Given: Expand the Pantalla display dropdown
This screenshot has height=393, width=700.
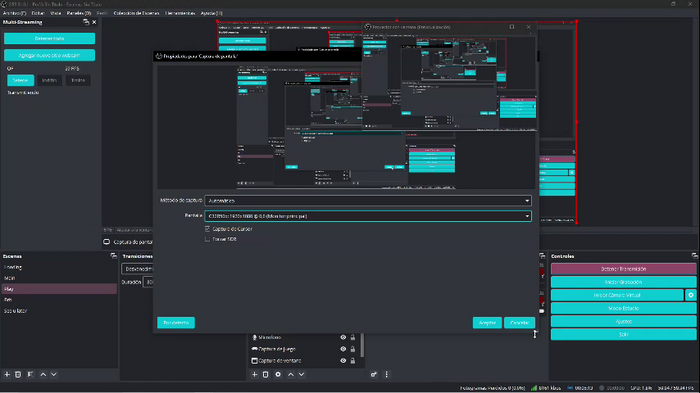Looking at the screenshot, I should [x=368, y=216].
